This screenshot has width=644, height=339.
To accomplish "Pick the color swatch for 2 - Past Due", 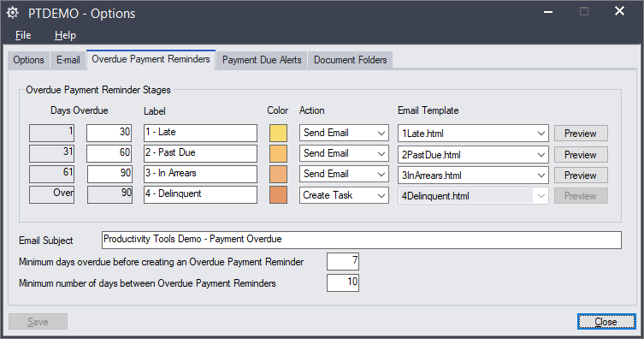I will (x=278, y=154).
